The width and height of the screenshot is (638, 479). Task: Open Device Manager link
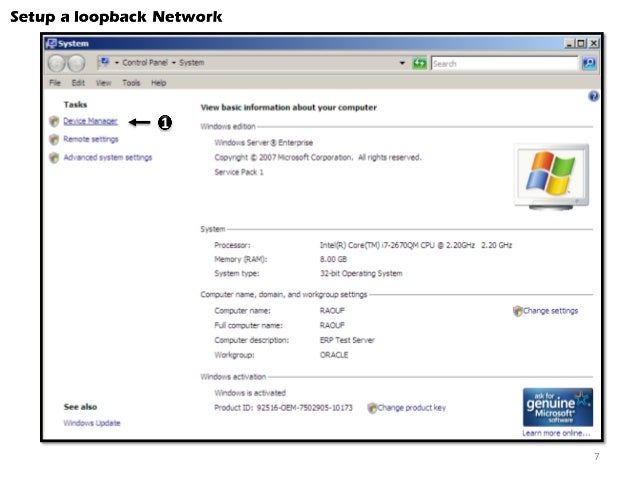pos(90,121)
